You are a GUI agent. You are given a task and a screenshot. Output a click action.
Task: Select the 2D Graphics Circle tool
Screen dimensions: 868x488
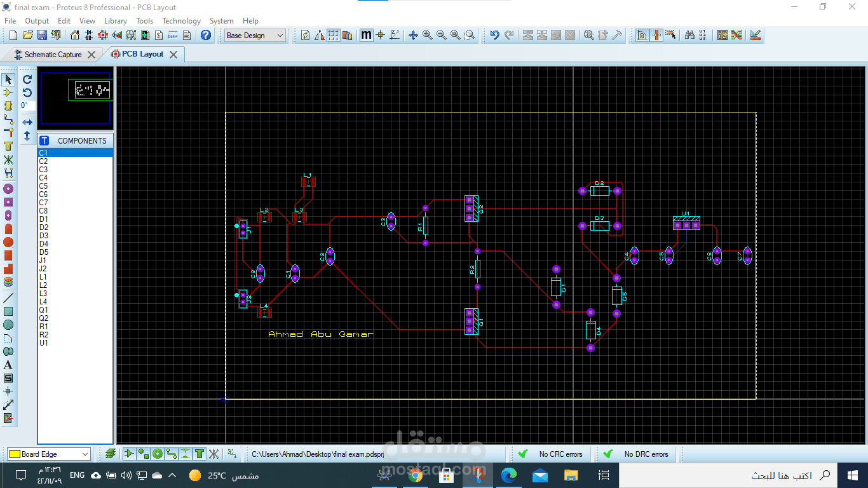tap(8, 325)
